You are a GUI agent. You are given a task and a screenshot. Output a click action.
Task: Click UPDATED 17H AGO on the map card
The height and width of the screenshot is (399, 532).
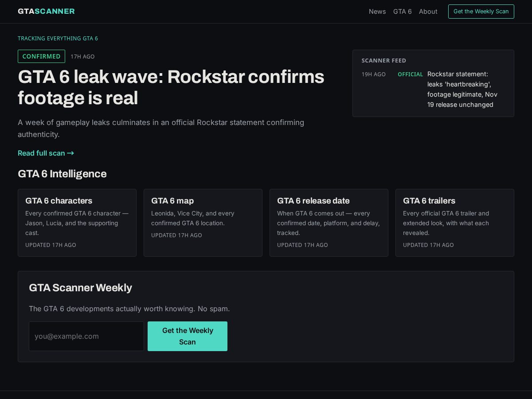[x=176, y=235]
